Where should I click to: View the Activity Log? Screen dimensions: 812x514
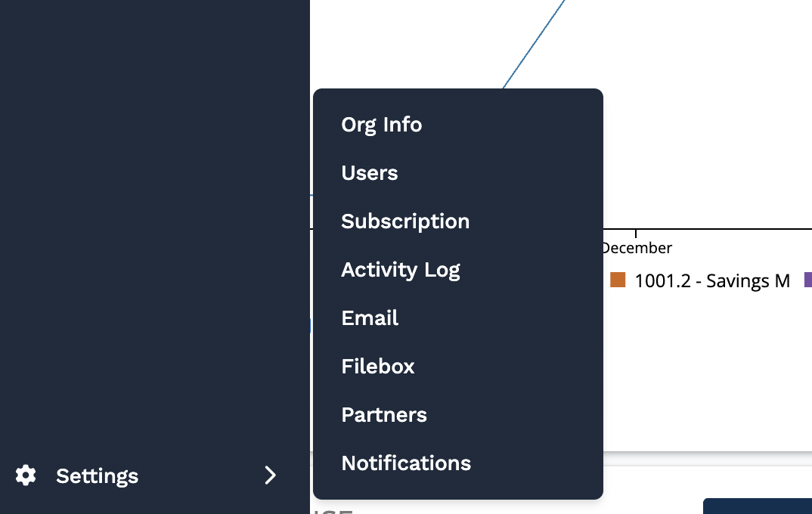(x=401, y=270)
